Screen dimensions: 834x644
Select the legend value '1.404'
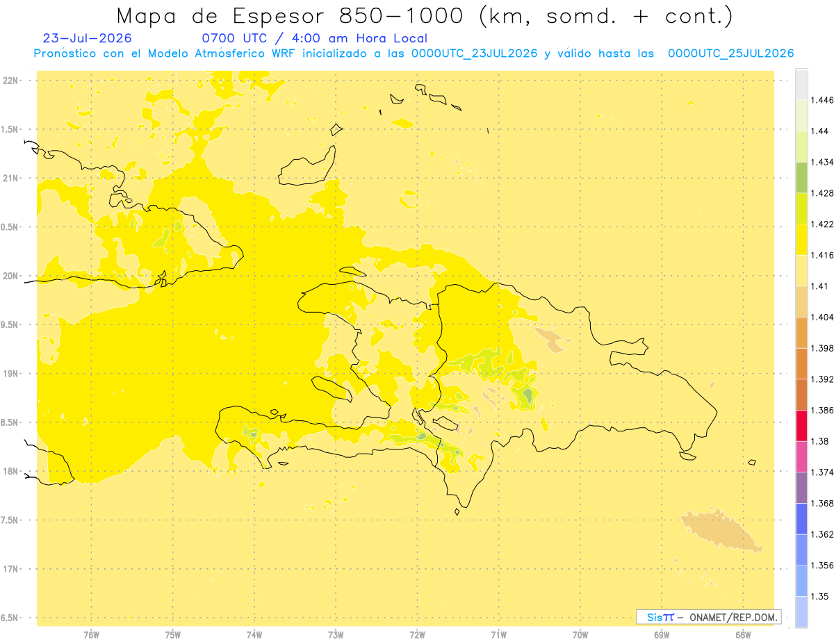click(822, 317)
